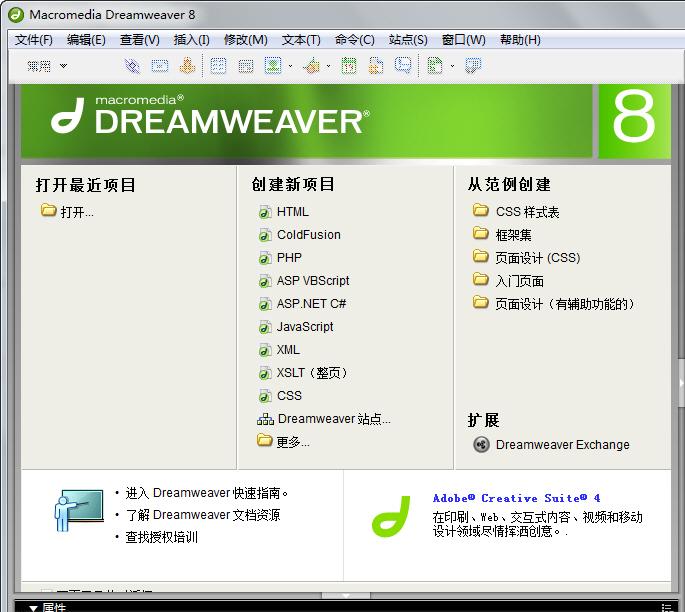Click the Named Anchor icon

(186, 66)
